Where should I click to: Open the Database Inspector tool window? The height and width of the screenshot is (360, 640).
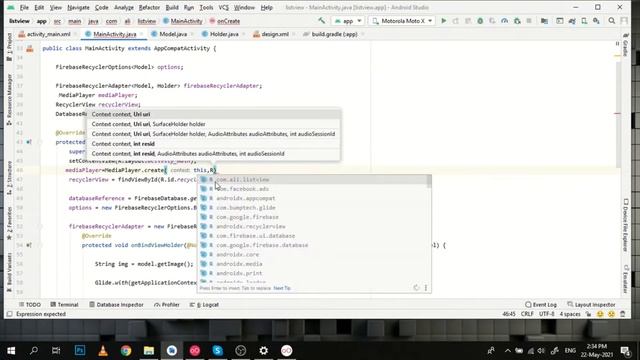point(116,304)
